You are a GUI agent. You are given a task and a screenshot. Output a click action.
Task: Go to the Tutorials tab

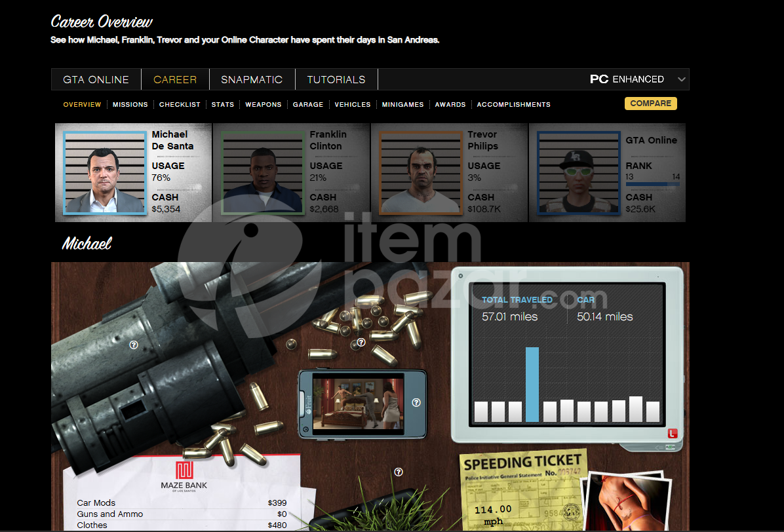[336, 79]
